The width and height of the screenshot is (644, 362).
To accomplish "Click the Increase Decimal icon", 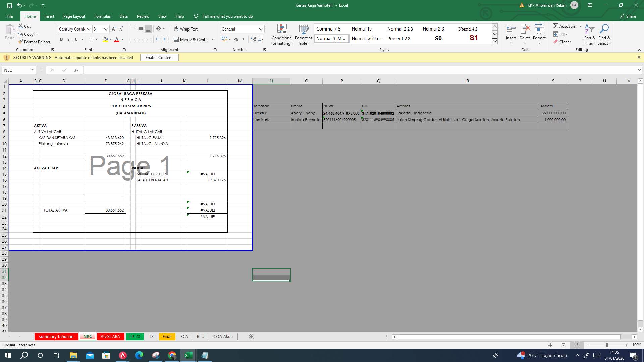I will 253,39.
